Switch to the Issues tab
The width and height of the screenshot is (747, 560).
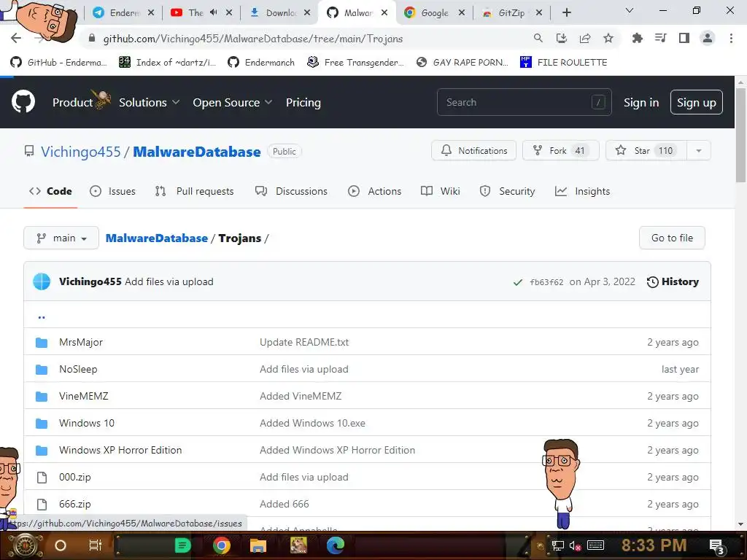(x=112, y=191)
